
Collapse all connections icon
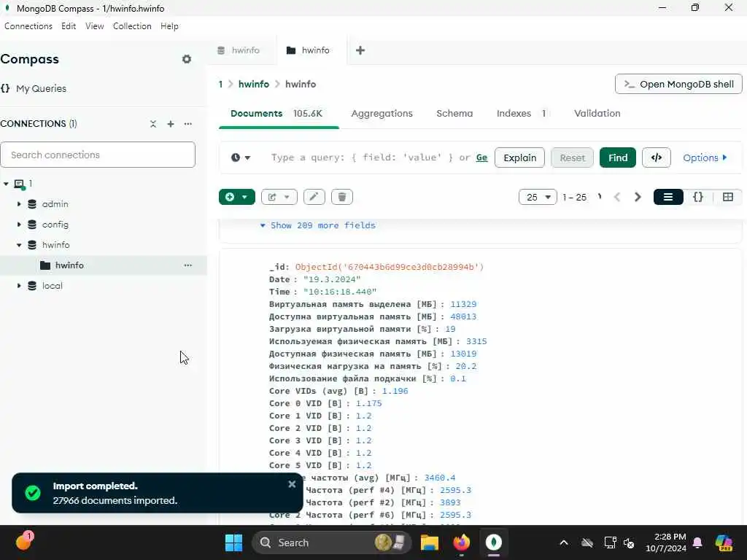tap(153, 124)
